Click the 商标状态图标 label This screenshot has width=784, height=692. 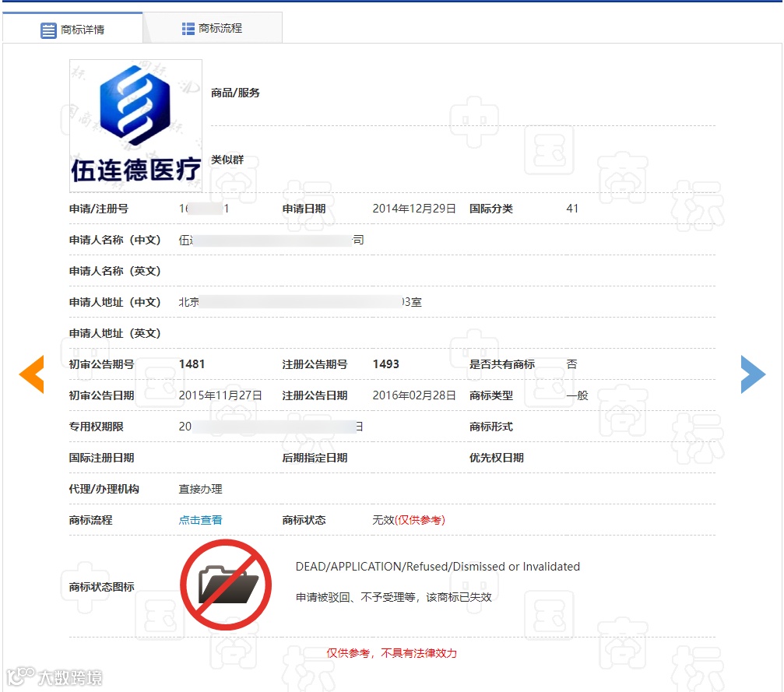tap(101, 586)
